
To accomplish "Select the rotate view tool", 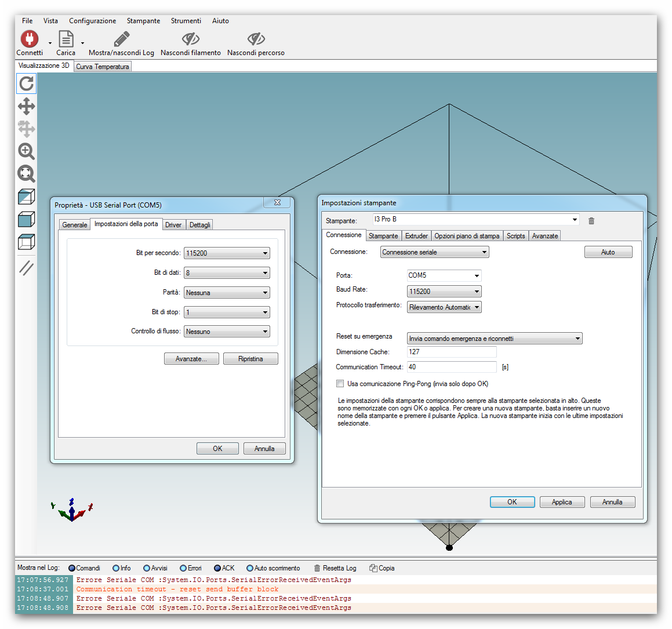I will click(x=26, y=83).
